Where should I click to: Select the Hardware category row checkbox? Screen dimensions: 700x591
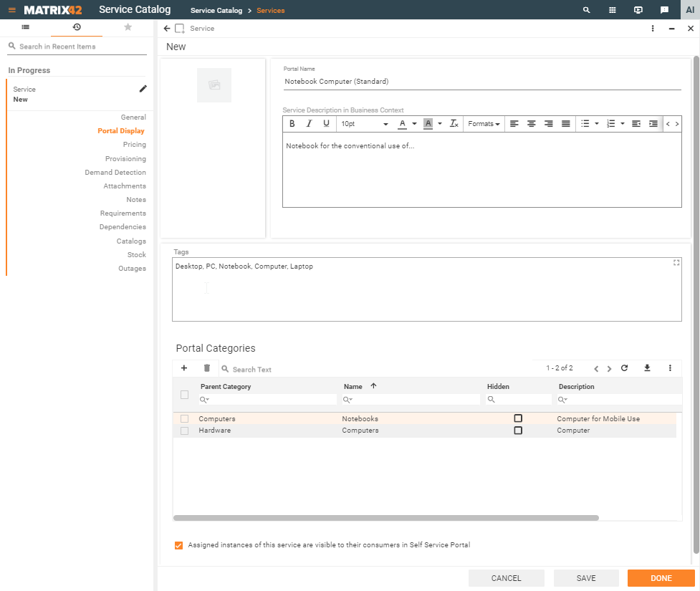click(x=184, y=430)
